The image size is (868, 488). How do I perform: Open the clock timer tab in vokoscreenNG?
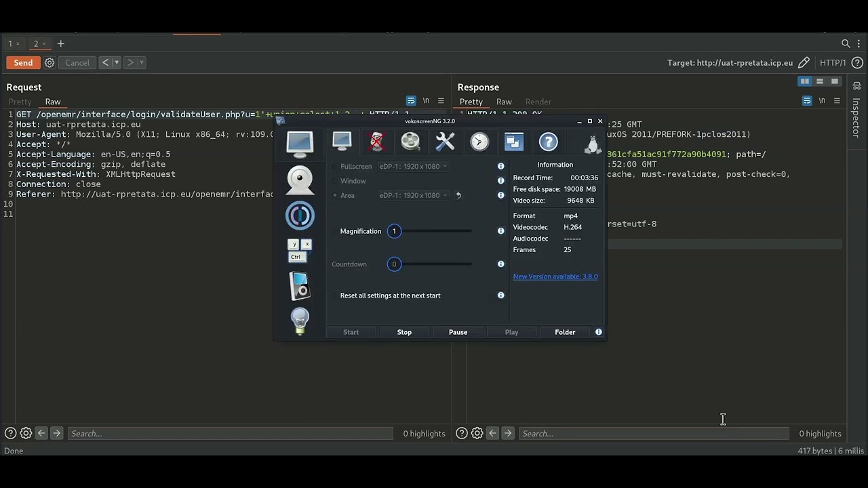click(479, 142)
